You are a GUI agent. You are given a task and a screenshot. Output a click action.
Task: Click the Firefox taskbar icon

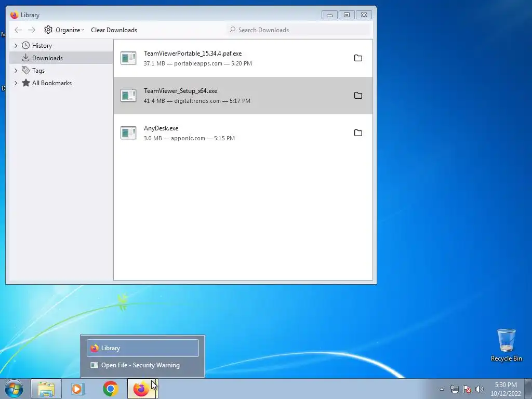(141, 389)
